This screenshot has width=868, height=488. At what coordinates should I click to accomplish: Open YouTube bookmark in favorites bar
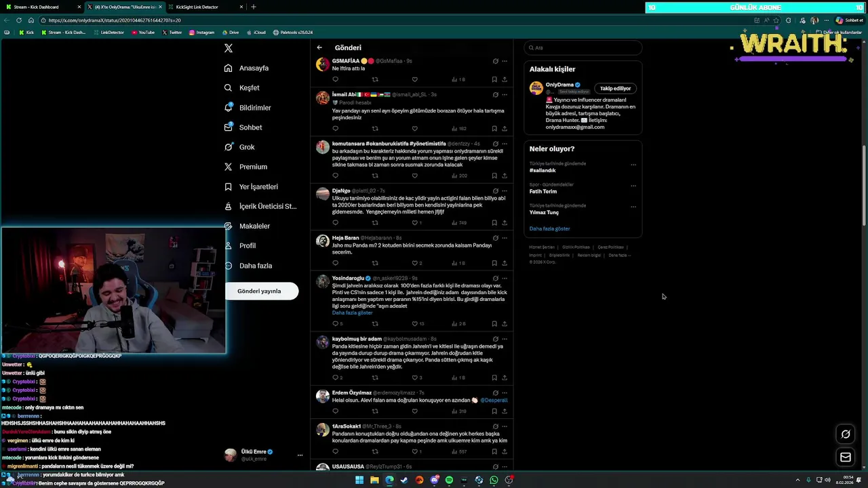(143, 33)
